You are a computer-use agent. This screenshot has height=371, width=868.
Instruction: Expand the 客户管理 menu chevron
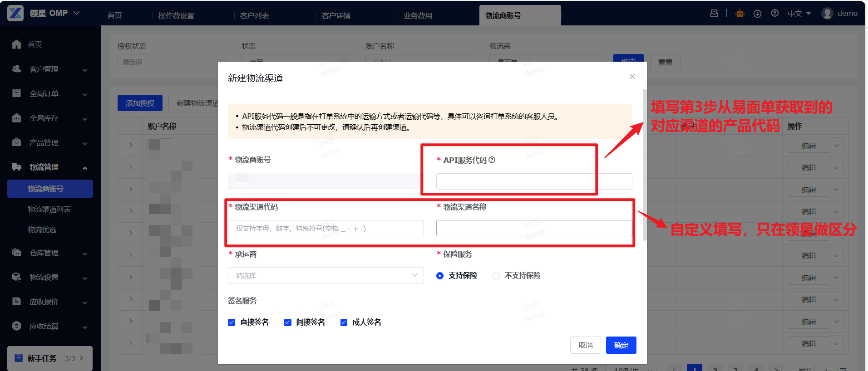pyautogui.click(x=85, y=70)
